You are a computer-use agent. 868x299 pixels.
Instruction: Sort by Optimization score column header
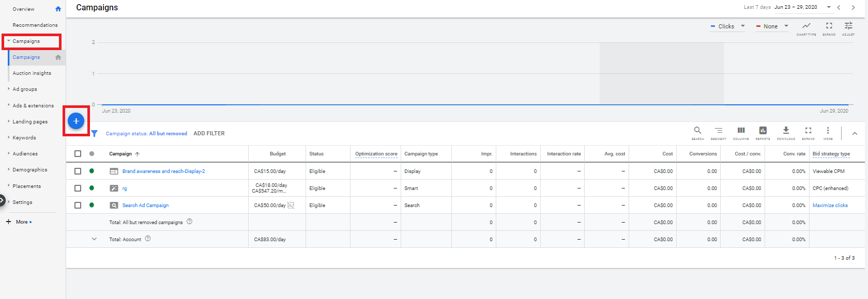(376, 154)
